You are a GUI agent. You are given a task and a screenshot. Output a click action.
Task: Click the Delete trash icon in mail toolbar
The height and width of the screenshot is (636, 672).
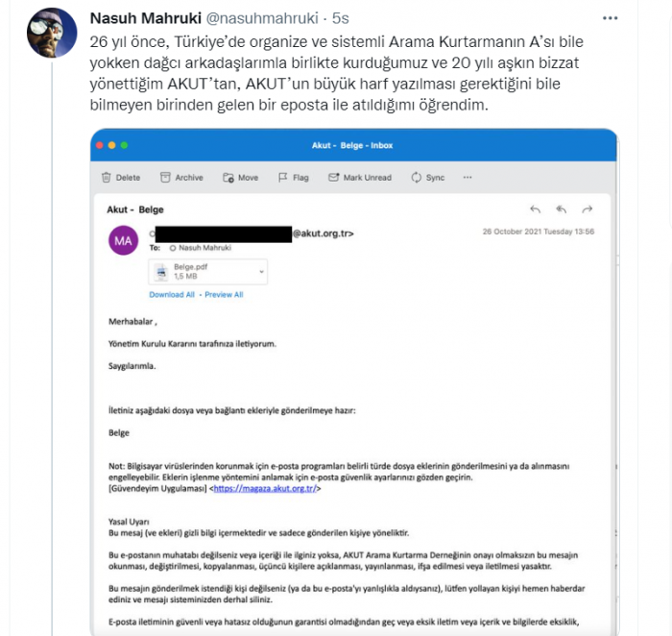coord(107,178)
